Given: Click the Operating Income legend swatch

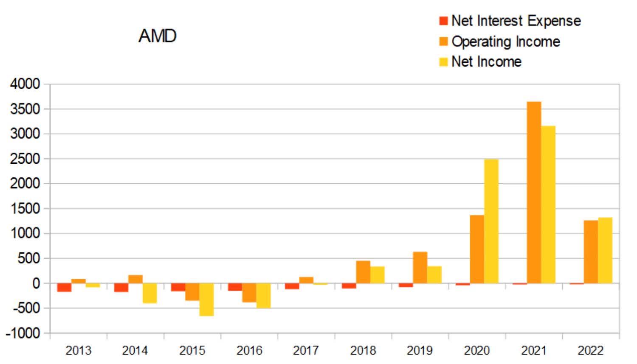Looking at the screenshot, I should pyautogui.click(x=443, y=42).
